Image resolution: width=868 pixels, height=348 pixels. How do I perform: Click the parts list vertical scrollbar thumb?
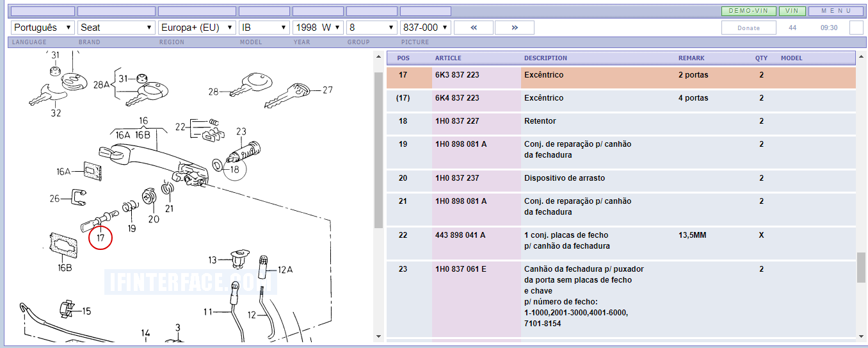[x=861, y=267]
